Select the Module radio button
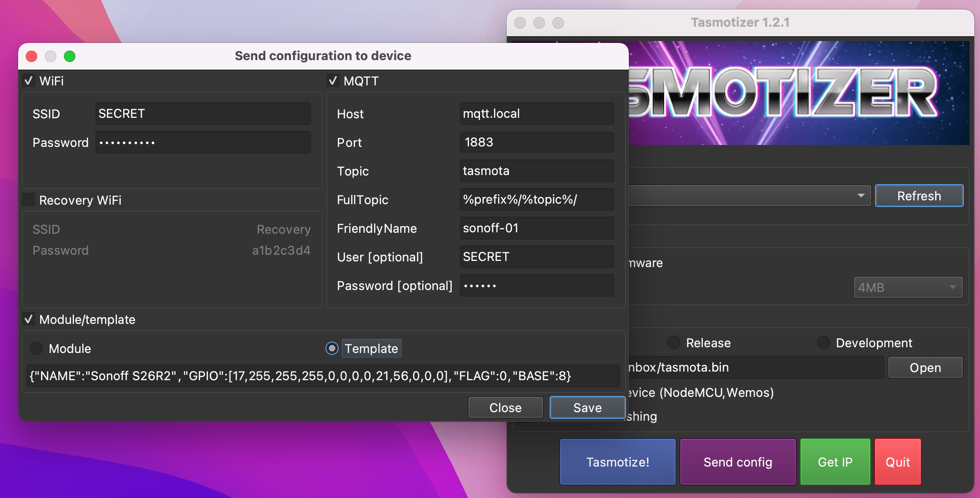 pyautogui.click(x=37, y=348)
